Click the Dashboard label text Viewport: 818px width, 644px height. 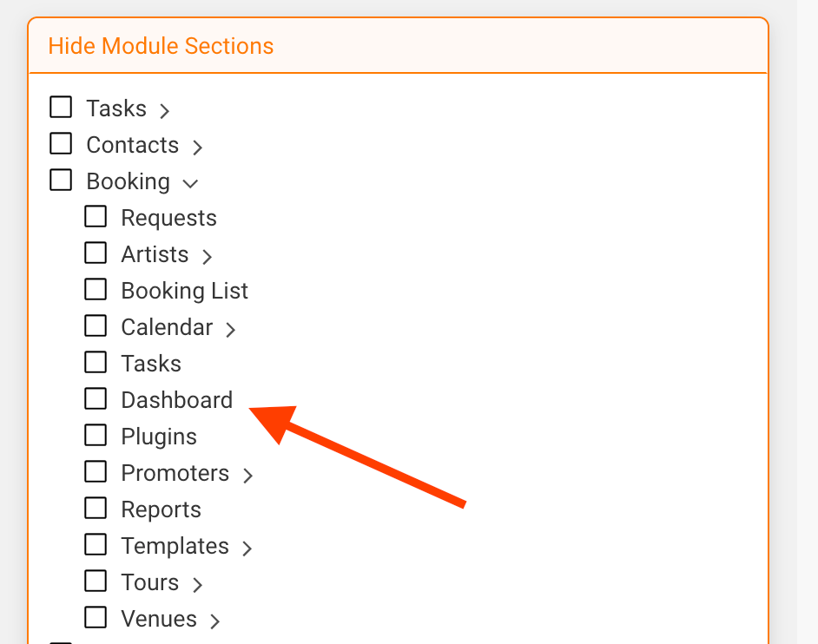[177, 400]
